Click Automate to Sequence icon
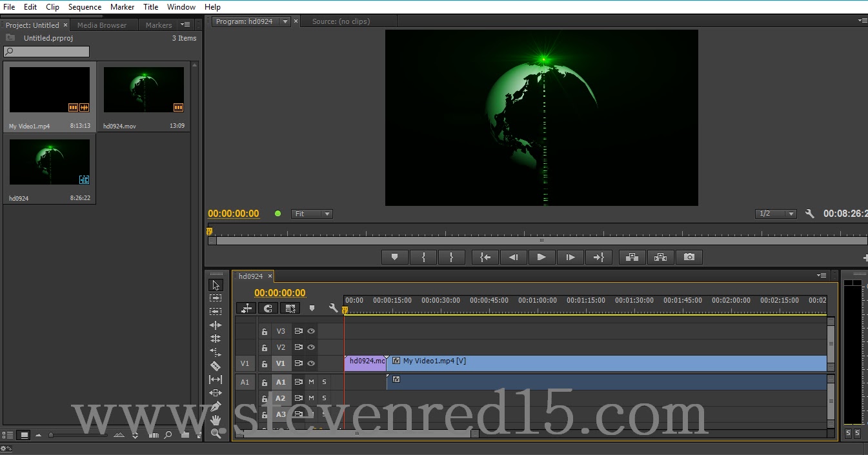The width and height of the screenshot is (868, 455). 154,435
